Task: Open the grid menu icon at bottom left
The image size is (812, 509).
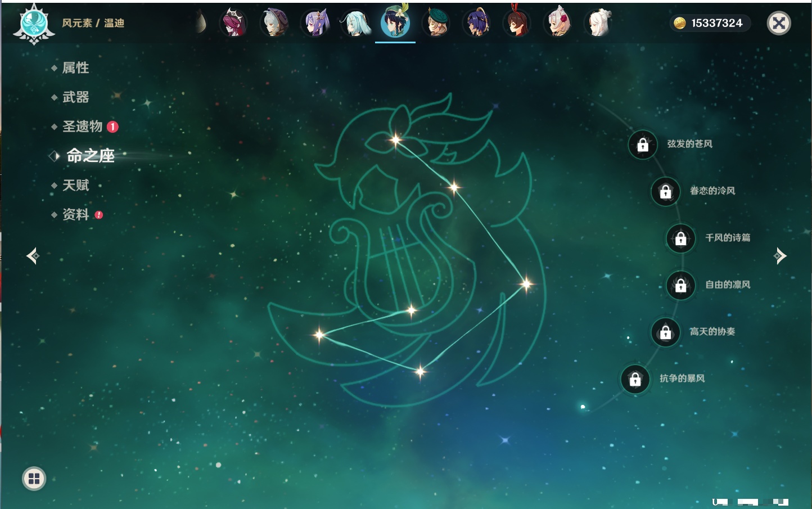Action: pos(34,479)
